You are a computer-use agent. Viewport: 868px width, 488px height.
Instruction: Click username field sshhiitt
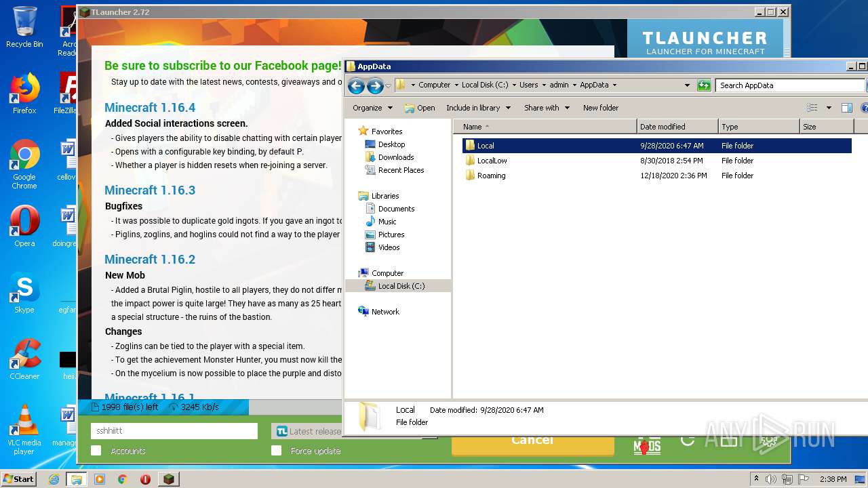(x=174, y=431)
